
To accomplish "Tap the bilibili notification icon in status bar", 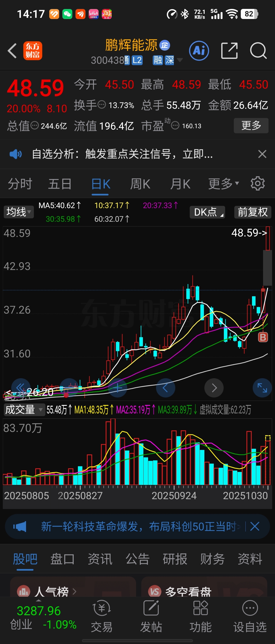I will (x=94, y=14).
